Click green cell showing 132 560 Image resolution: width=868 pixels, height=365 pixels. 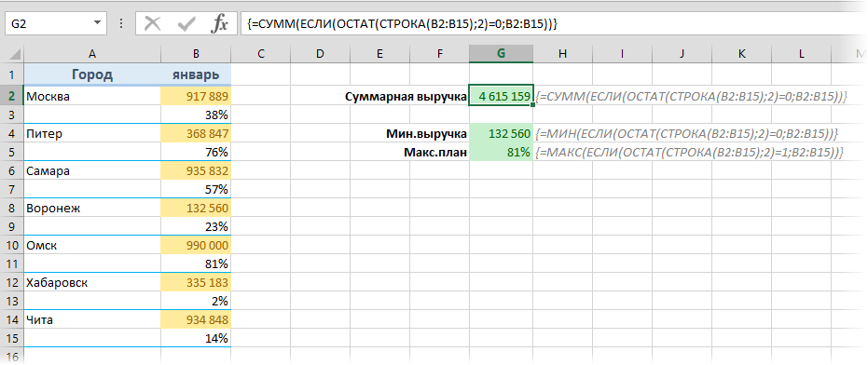point(501,133)
